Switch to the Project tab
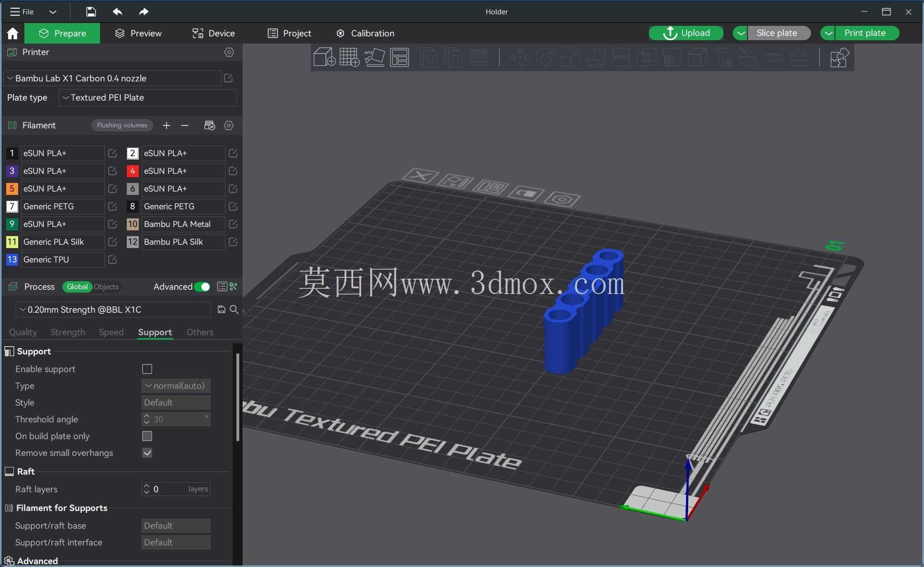The image size is (924, 567). tap(289, 33)
